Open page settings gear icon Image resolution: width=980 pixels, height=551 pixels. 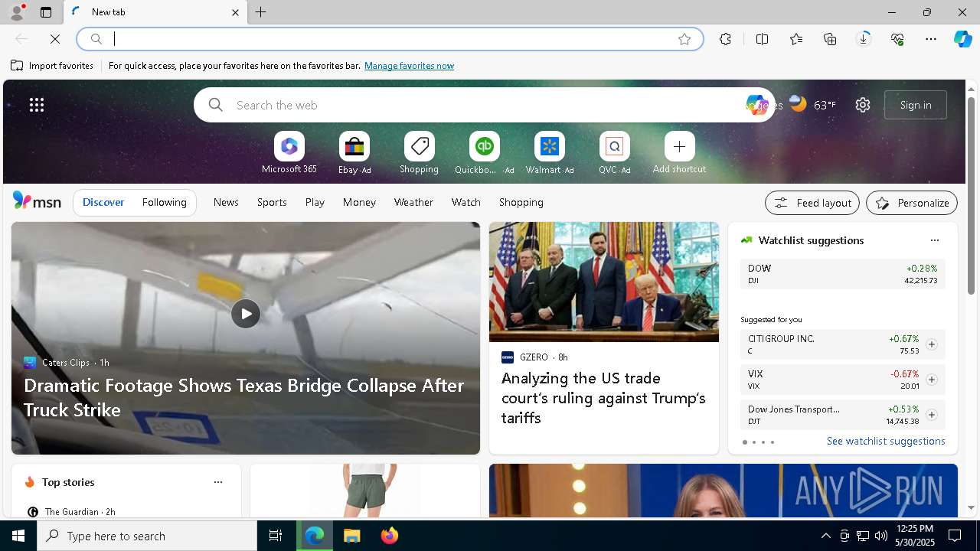[863, 105]
